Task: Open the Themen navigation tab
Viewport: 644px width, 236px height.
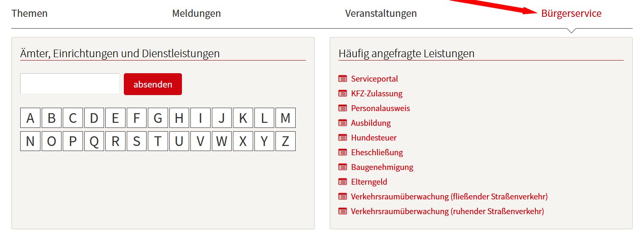Action: 29,13
